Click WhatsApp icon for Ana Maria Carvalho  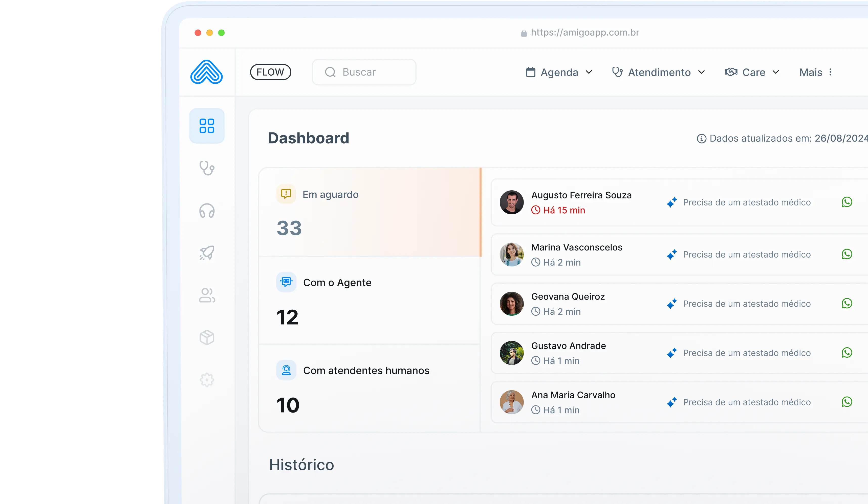point(847,402)
